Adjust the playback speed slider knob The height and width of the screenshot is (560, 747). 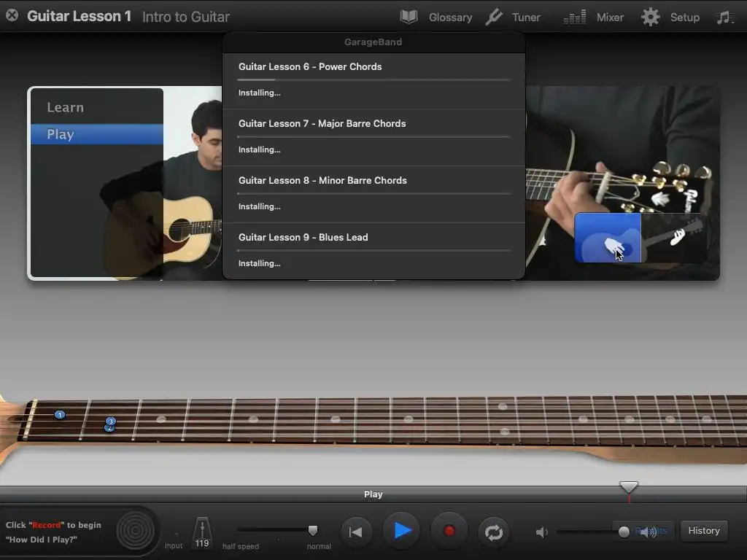click(313, 530)
